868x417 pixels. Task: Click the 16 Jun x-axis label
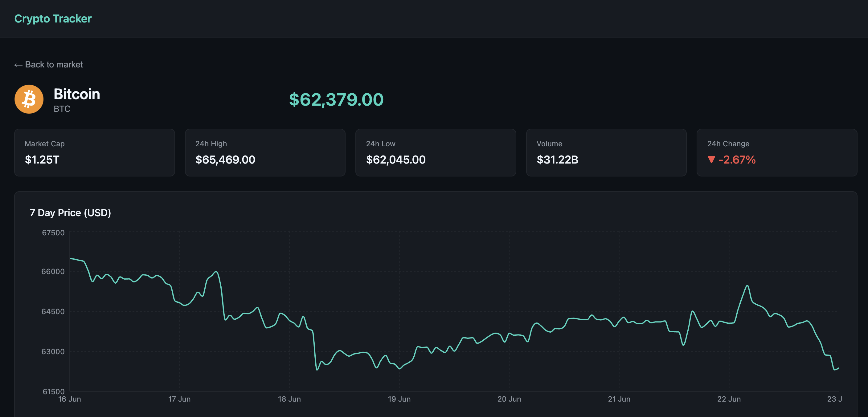pyautogui.click(x=69, y=399)
